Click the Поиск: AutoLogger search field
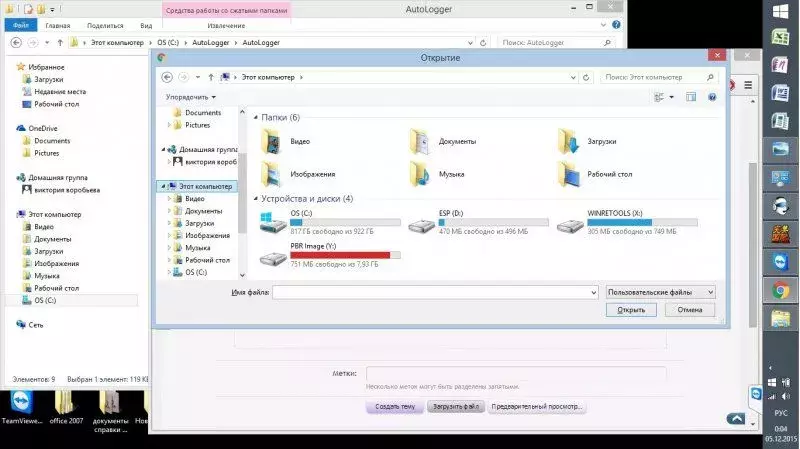Screen dimensions: 800x449 pyautogui.click(x=556, y=43)
